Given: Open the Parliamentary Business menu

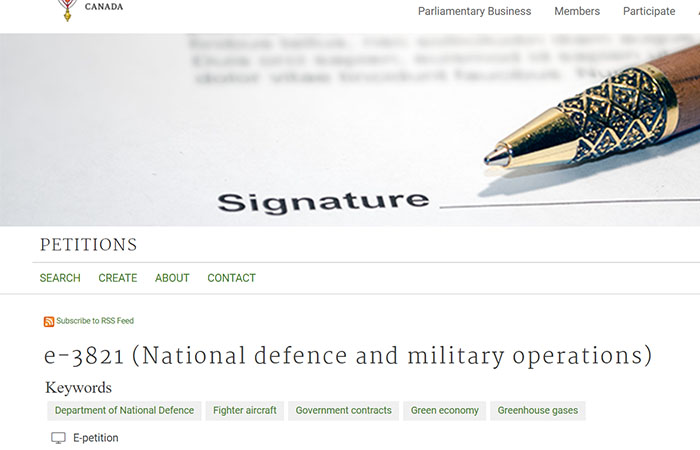Looking at the screenshot, I should click(474, 11).
